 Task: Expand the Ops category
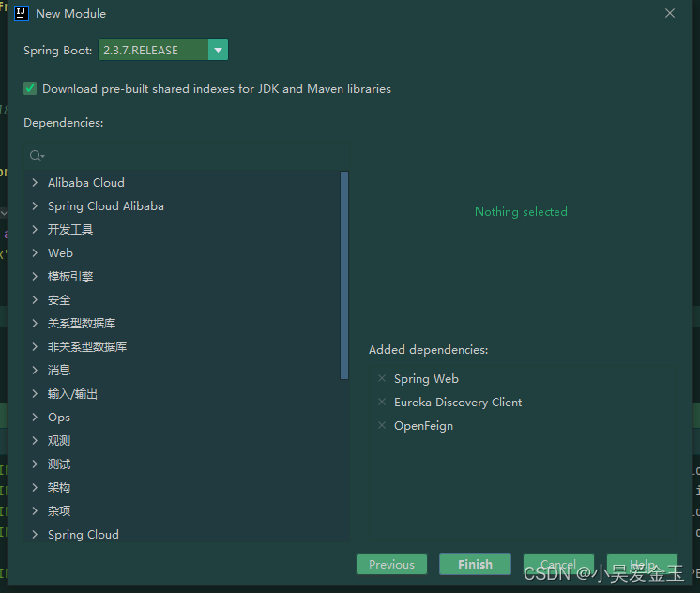pos(35,417)
